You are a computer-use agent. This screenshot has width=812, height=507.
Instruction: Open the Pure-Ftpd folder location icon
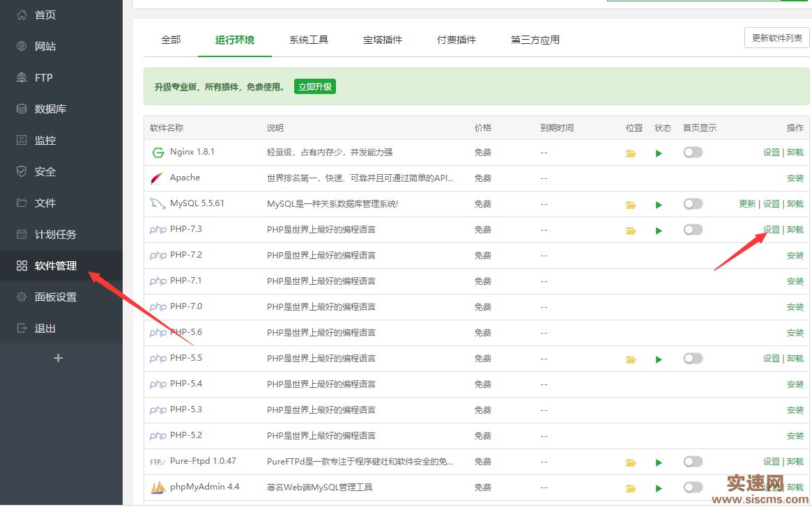point(631,462)
